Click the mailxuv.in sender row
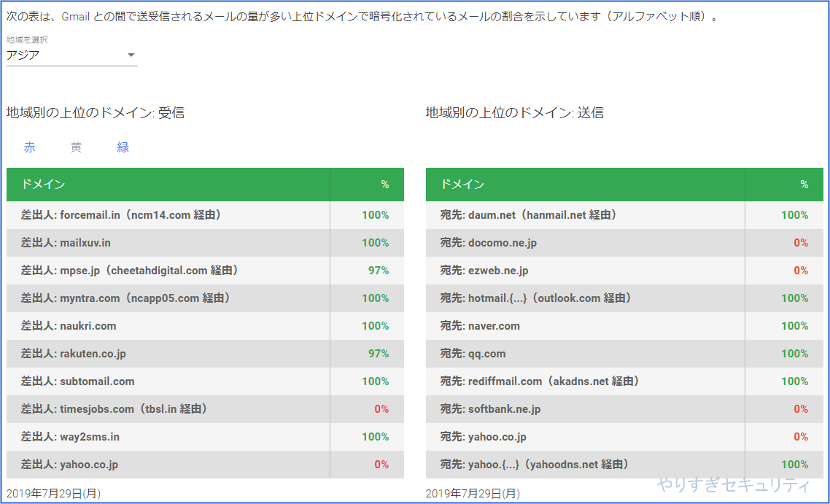The image size is (830, 504). click(x=205, y=242)
